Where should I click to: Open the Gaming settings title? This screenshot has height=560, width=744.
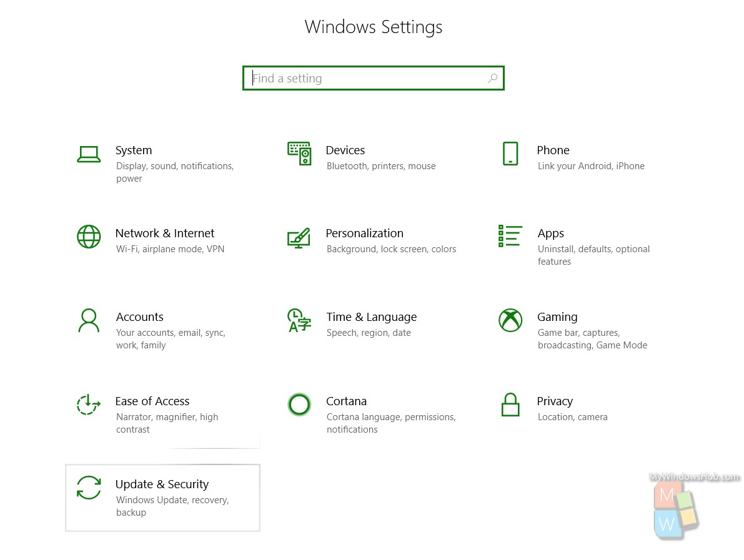[x=557, y=317]
